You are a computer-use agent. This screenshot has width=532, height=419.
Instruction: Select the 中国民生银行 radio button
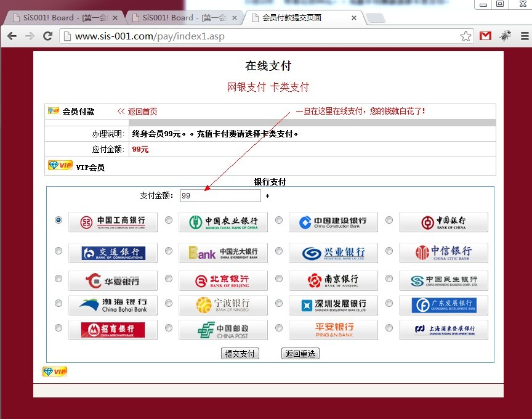point(389,279)
